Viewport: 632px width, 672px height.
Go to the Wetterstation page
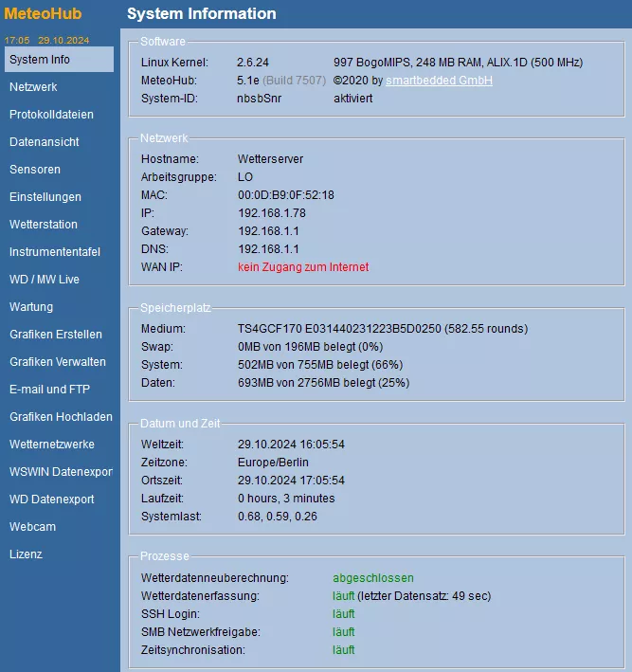[x=44, y=224]
